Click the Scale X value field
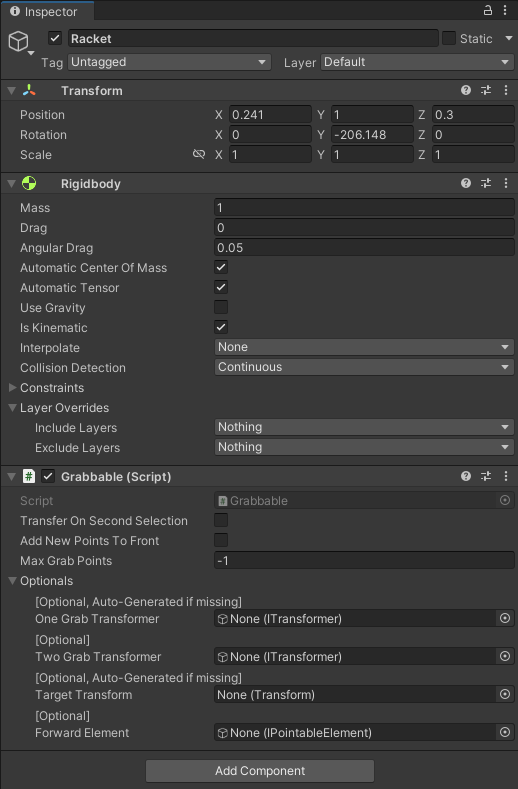This screenshot has width=518, height=789. pyautogui.click(x=270, y=154)
